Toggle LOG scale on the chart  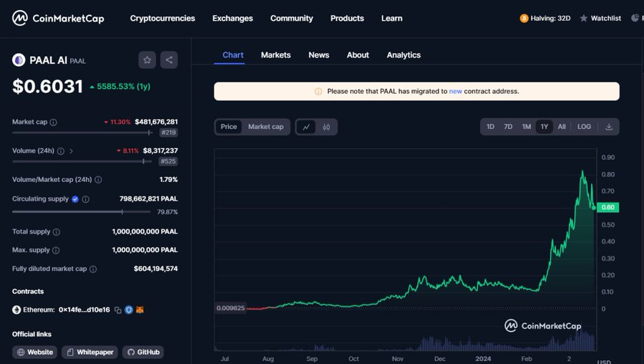pyautogui.click(x=584, y=127)
